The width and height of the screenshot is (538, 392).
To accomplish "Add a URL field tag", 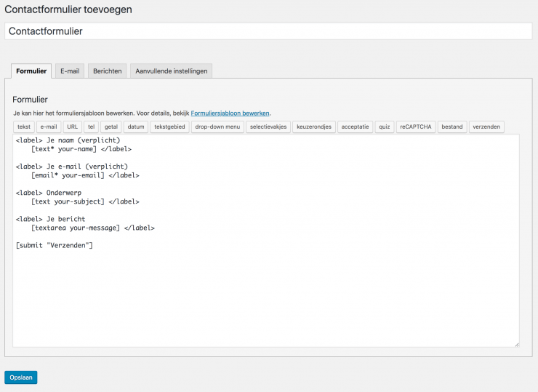I will (x=73, y=127).
